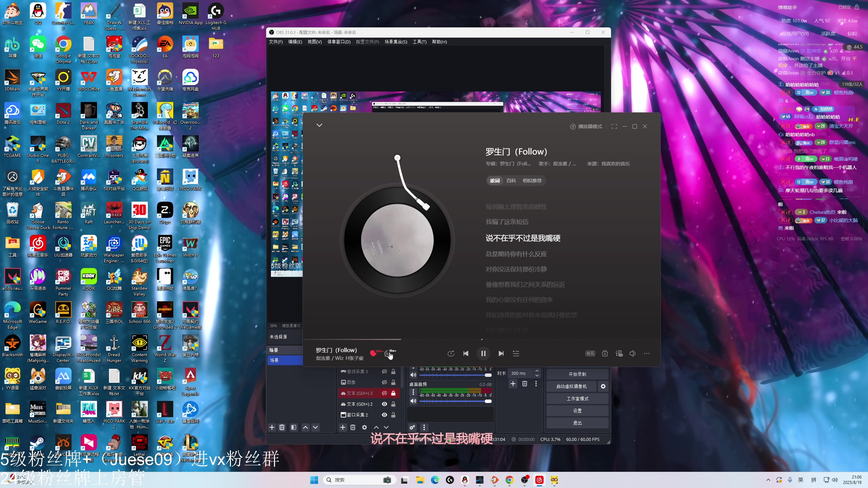Image resolution: width=868 pixels, height=488 pixels.
Task: Toggle lock on 文本 (GDI+) 2 source
Action: [x=393, y=404]
